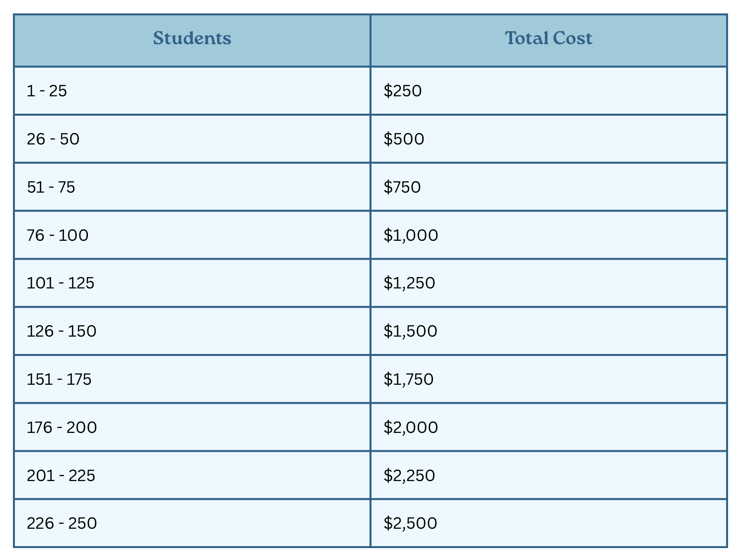Select the 151 - 175 students cell
Image resolution: width=741 pixels, height=560 pixels.
[x=192, y=379]
